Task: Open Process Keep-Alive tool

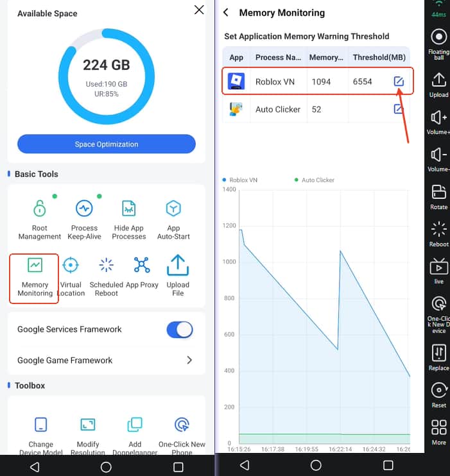Action: (x=84, y=218)
